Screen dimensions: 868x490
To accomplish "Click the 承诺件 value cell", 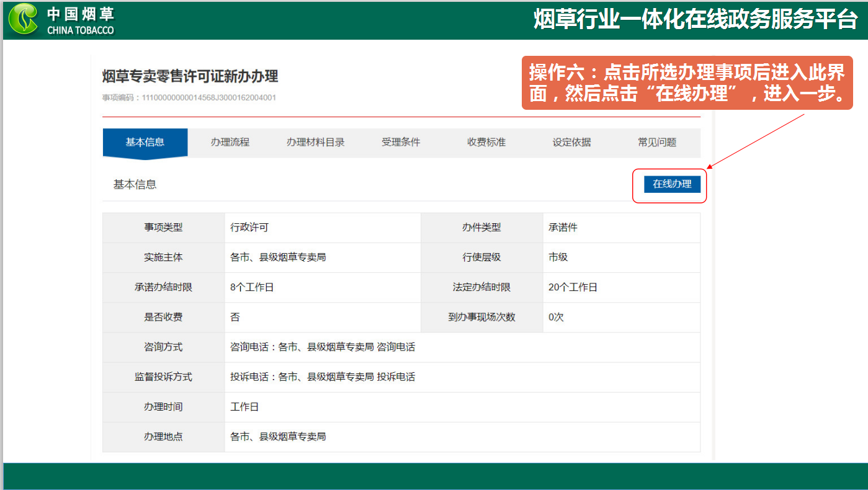I will point(563,228).
